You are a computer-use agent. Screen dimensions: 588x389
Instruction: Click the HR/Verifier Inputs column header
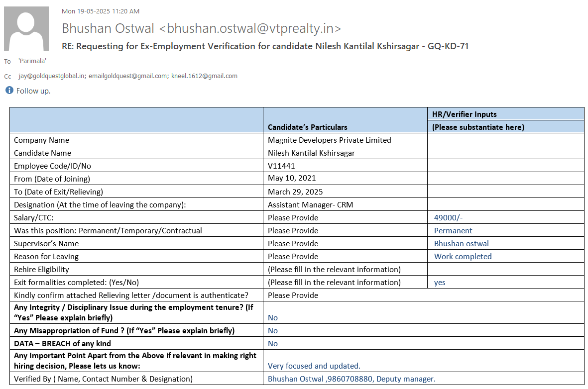(x=464, y=114)
